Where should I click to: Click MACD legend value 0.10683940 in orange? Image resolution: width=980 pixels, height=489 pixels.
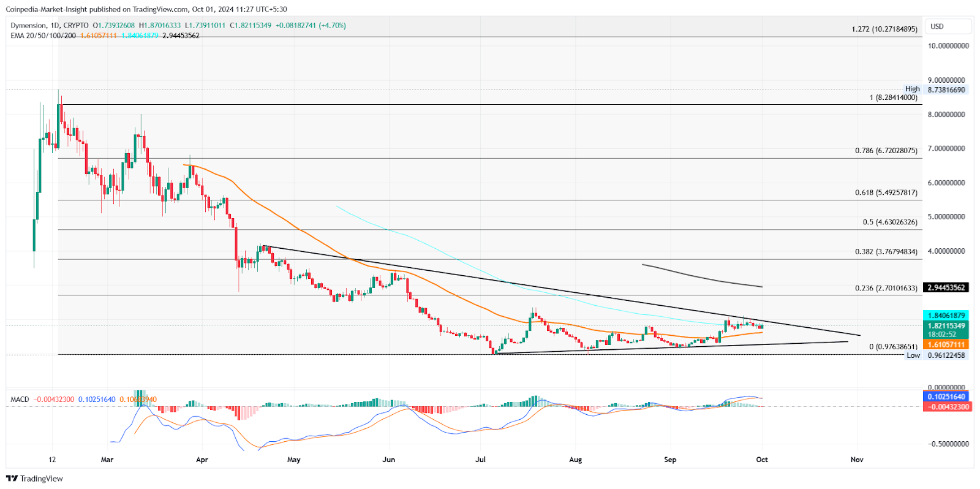(x=138, y=400)
